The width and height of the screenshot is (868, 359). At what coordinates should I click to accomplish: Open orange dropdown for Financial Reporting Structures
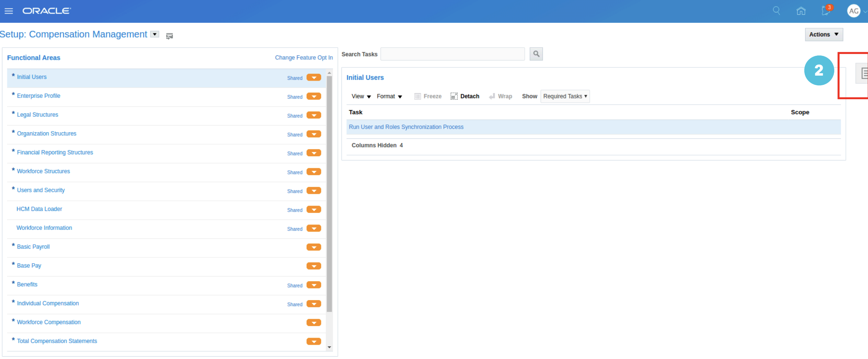(314, 153)
